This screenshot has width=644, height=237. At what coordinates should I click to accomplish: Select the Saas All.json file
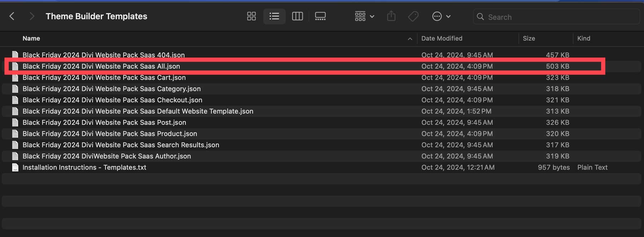point(101,66)
